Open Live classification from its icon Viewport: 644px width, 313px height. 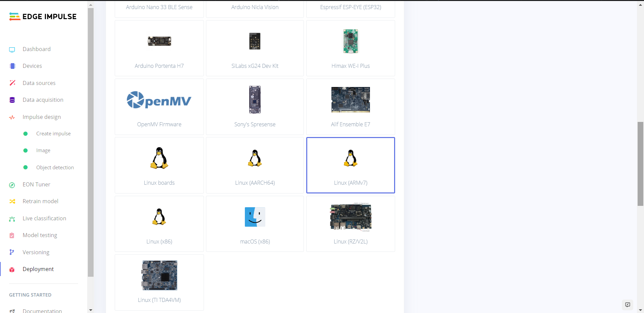[12, 218]
